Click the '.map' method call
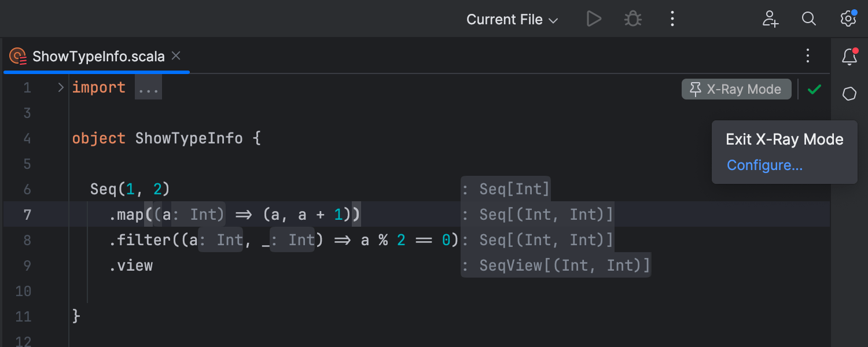Screen dimensions: 868x347 (x=126, y=215)
